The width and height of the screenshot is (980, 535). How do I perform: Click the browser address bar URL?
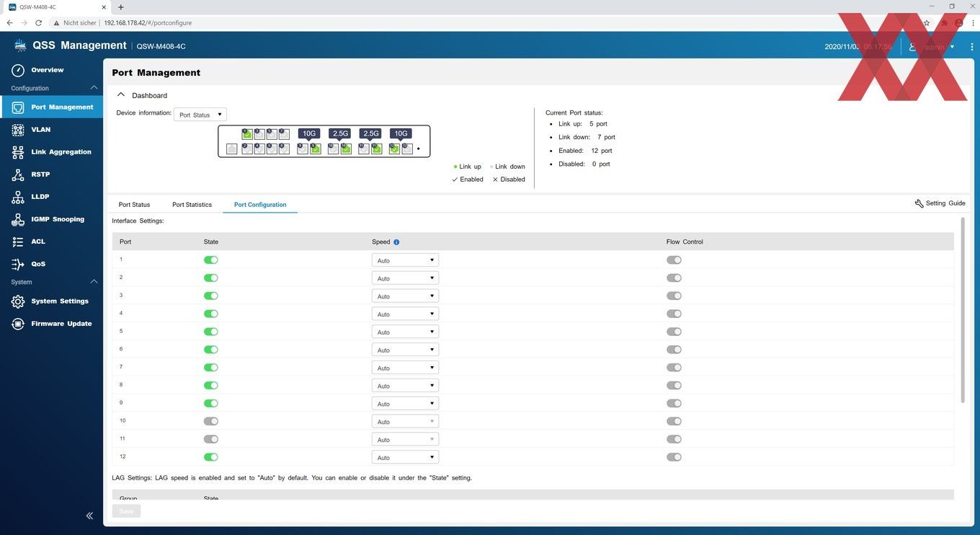click(x=148, y=23)
